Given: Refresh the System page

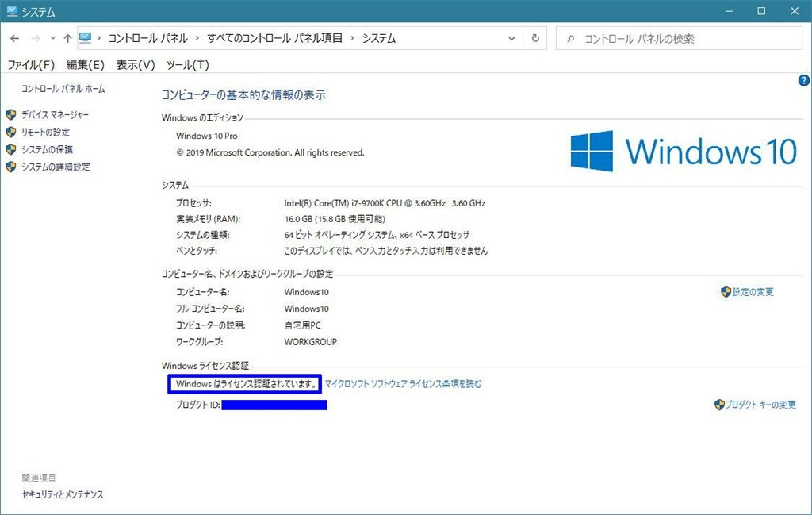Looking at the screenshot, I should (x=535, y=38).
